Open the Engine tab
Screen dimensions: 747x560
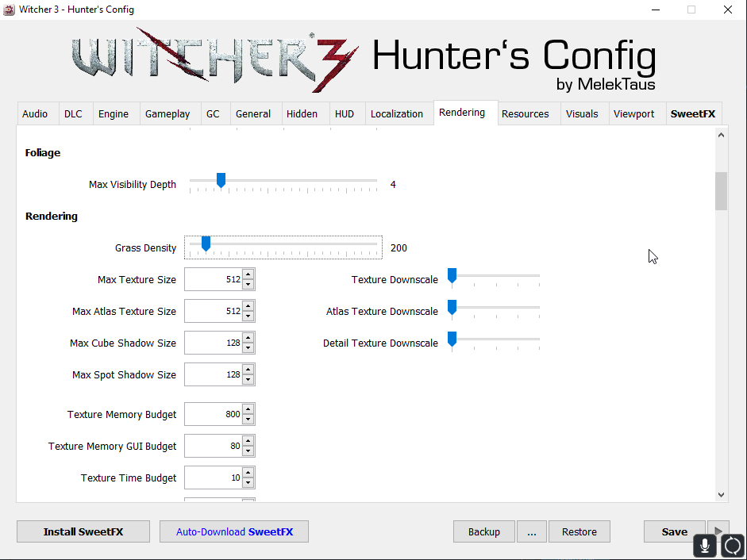pos(114,113)
